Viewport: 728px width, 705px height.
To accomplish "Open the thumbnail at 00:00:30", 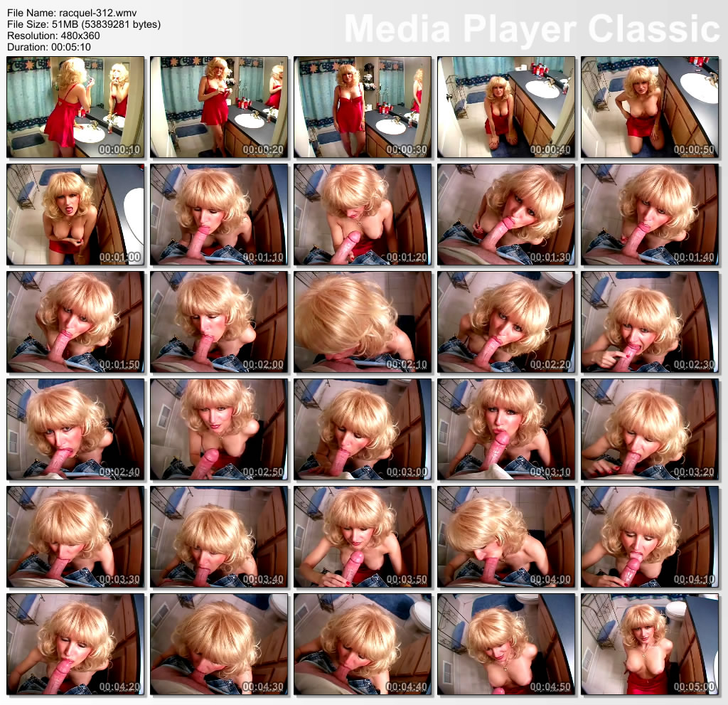I will (363, 107).
